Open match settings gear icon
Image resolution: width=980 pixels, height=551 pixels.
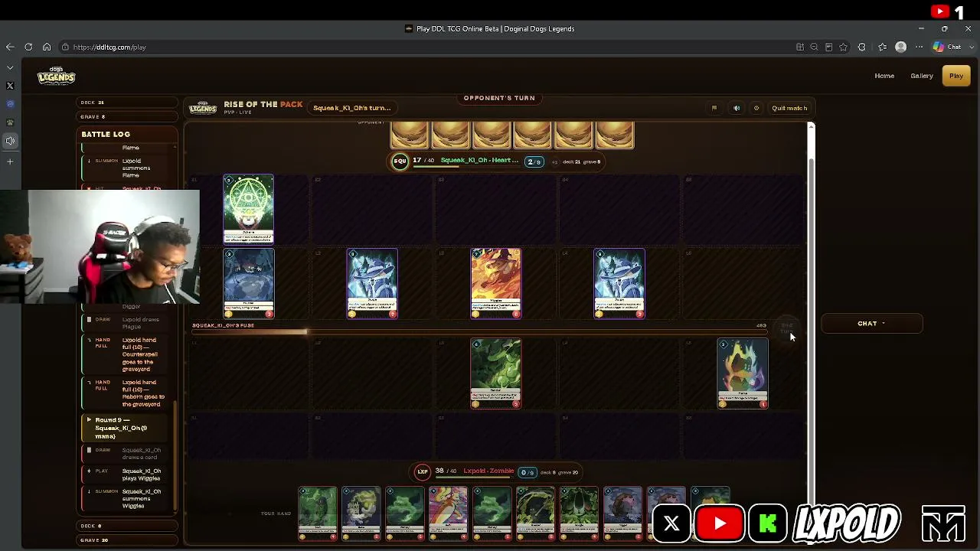[x=756, y=108]
